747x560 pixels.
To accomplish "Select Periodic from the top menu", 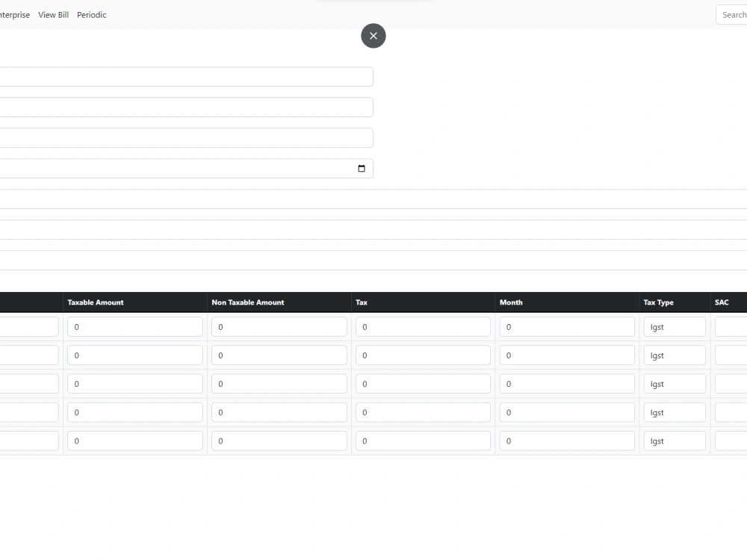I will click(x=91, y=14).
